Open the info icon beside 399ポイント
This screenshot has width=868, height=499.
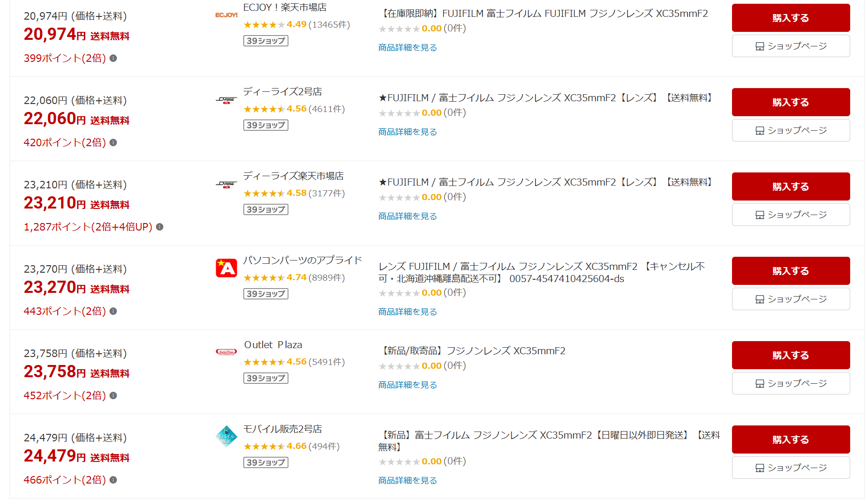click(113, 58)
